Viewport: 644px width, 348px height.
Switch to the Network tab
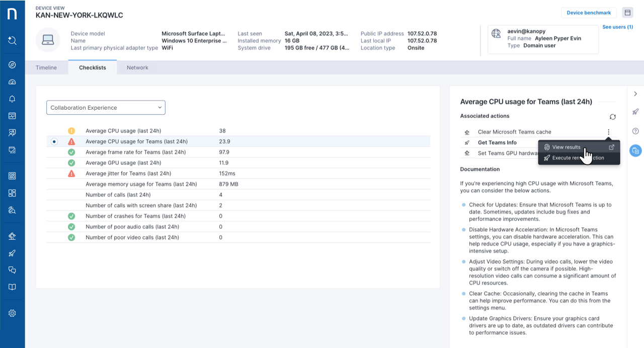pos(137,67)
